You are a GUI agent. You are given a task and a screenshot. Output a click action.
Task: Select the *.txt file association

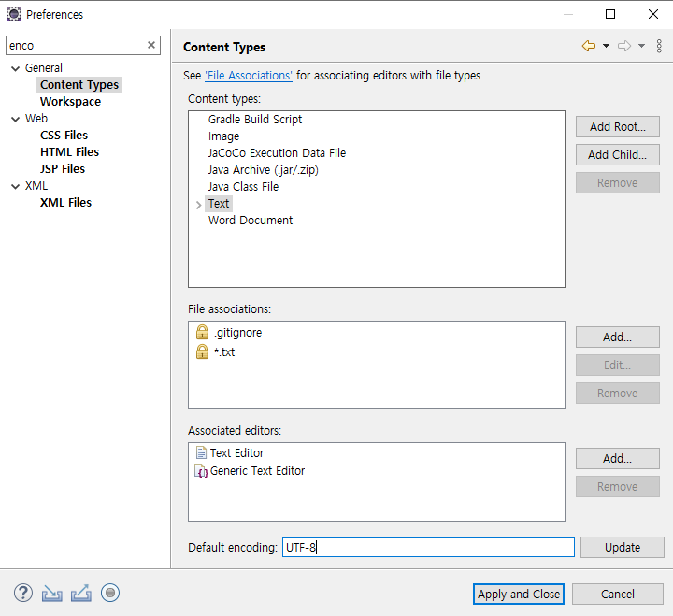(x=224, y=351)
